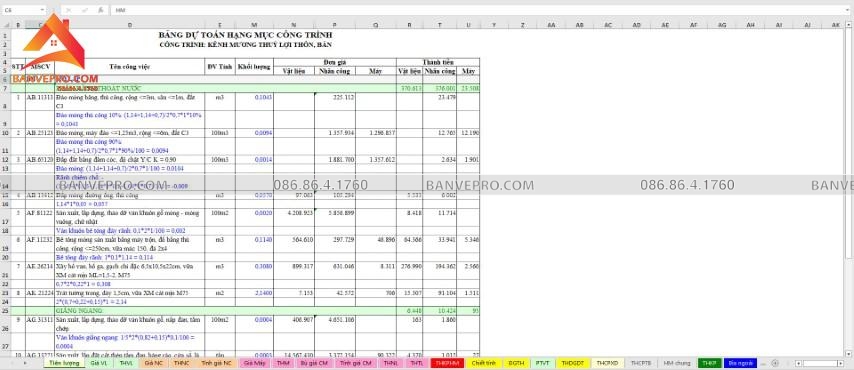Click into the formula bar containing HM
854x370 pixels.
pos(479,10)
